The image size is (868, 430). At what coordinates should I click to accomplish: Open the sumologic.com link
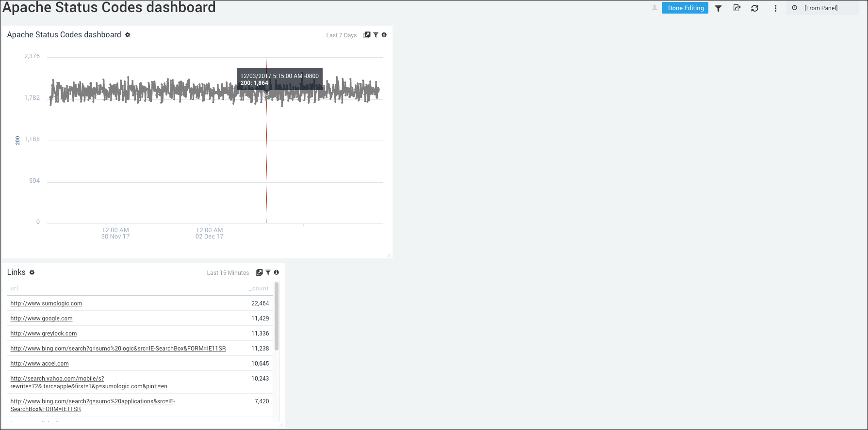pos(46,303)
